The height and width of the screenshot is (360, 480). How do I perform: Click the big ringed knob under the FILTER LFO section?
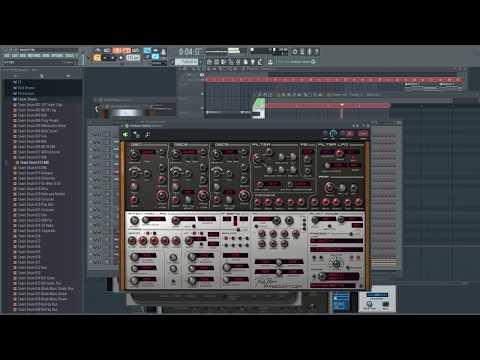(330, 187)
